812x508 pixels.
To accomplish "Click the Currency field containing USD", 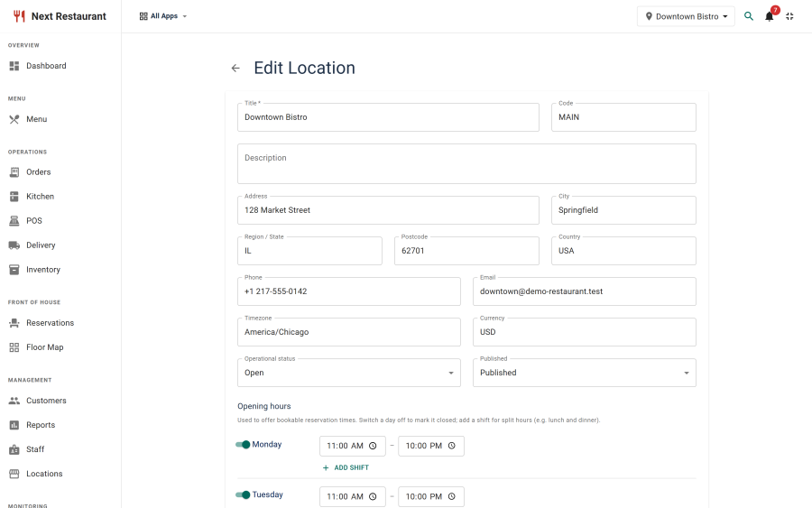I will (584, 332).
